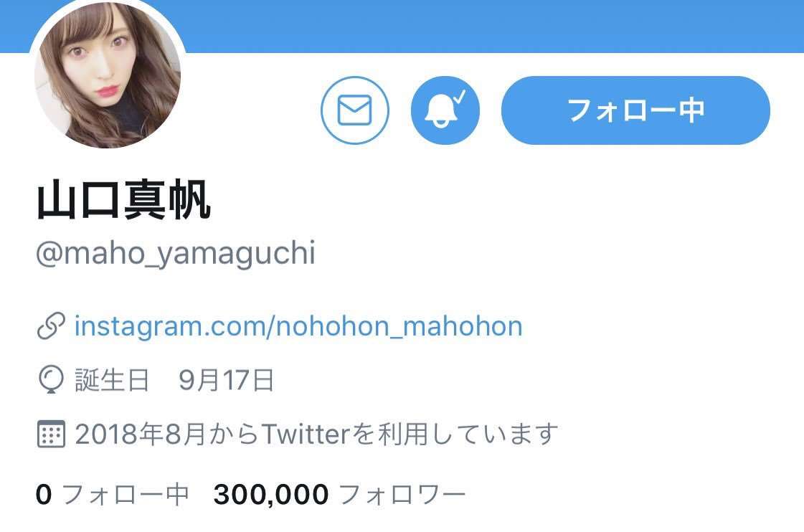Tap the フォロー中 following button
This screenshot has width=804, height=532.
(635, 110)
